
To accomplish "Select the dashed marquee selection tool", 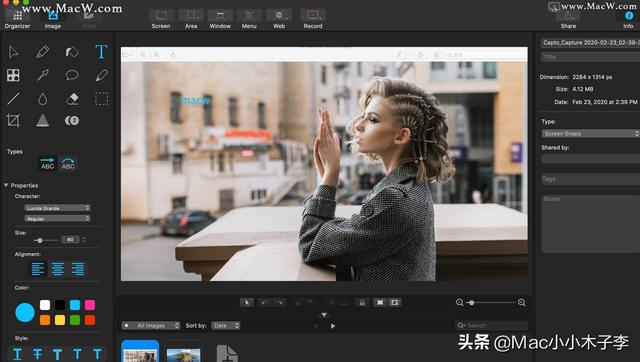I will (x=101, y=98).
